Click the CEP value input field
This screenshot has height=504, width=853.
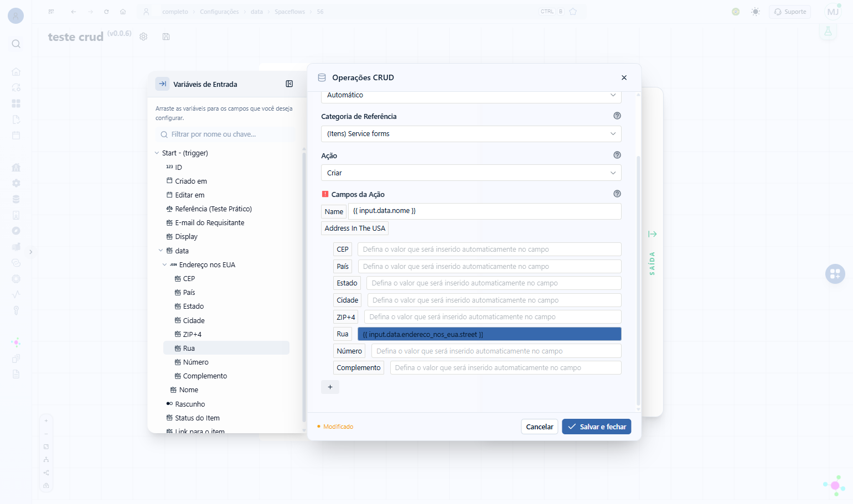click(x=489, y=250)
